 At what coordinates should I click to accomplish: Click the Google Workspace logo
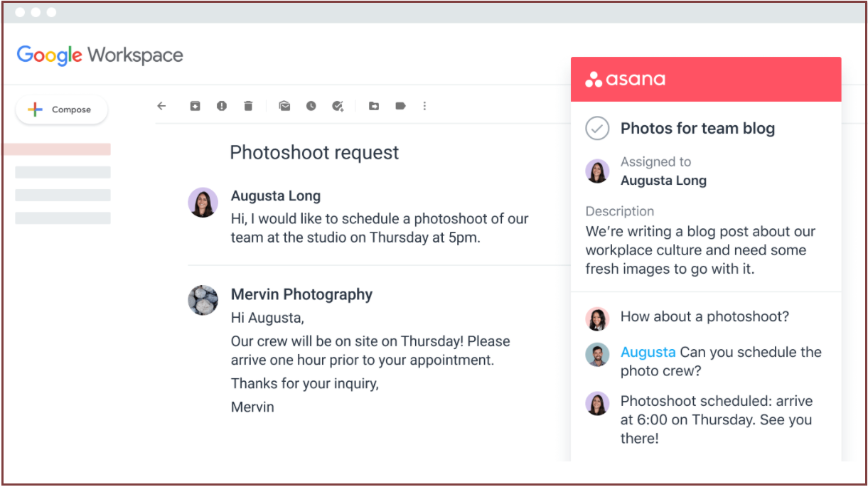click(x=100, y=55)
